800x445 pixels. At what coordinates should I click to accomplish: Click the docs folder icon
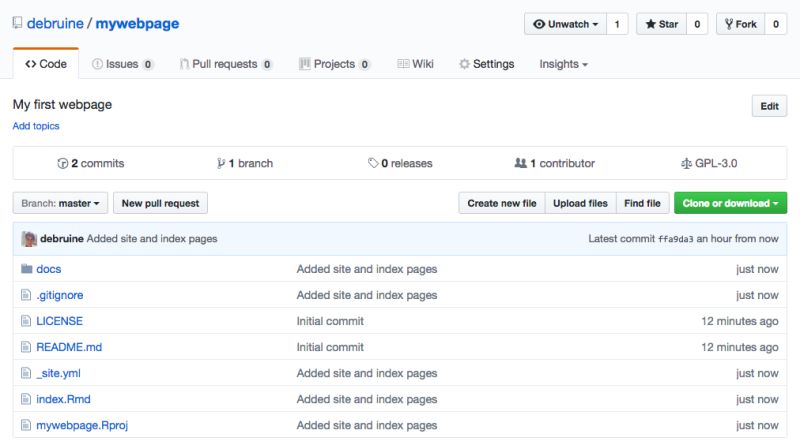(x=27, y=268)
